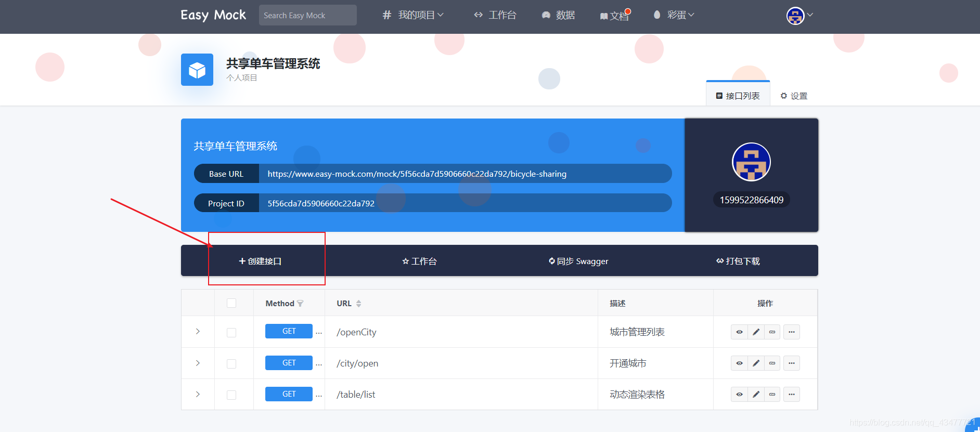The height and width of the screenshot is (432, 980).
Task: Click 打包下载 button
Action: pos(738,261)
